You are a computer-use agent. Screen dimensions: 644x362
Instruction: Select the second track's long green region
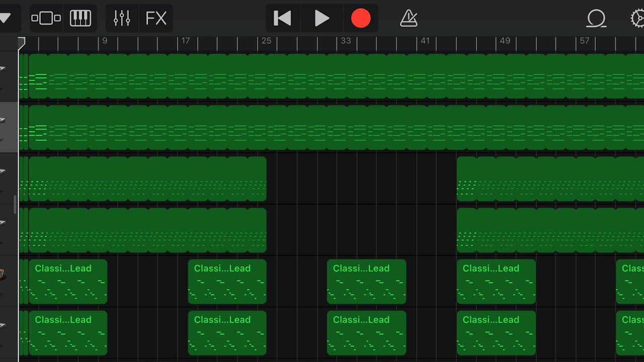(336, 127)
